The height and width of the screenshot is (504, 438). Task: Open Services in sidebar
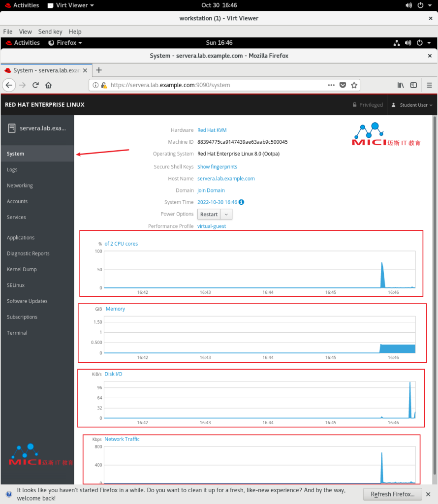[37, 217]
